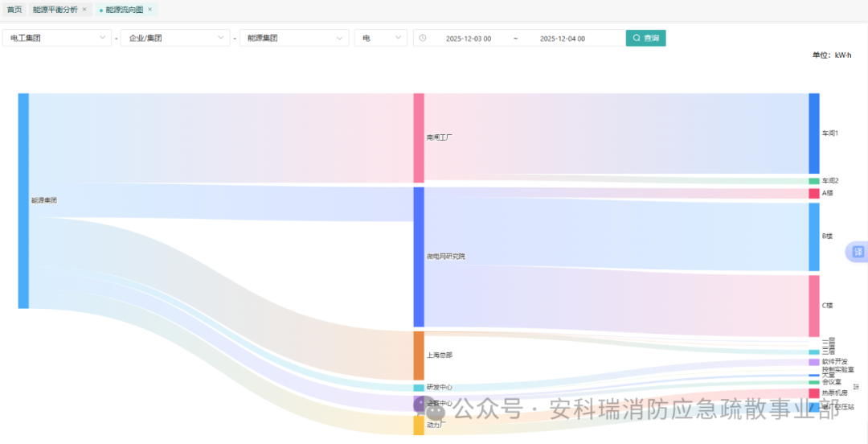The width and height of the screenshot is (868, 444).
Task: Select the blue 微电网研究院 node bar
Action: pos(419,257)
